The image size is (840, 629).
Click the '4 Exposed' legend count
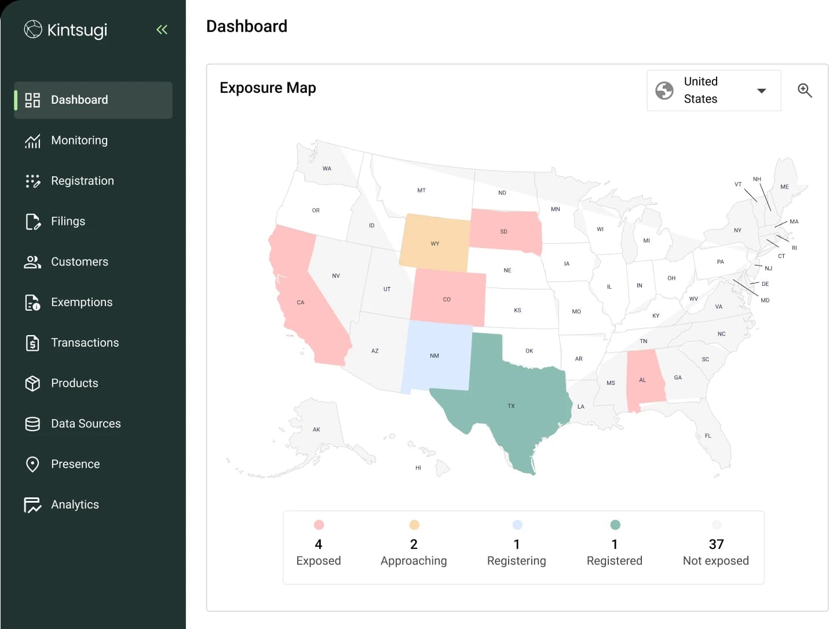point(319,552)
